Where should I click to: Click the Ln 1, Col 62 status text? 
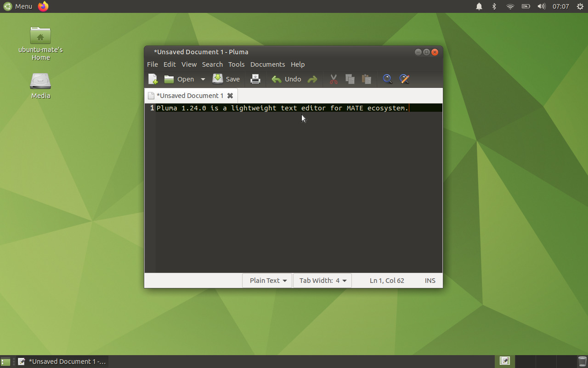(x=387, y=281)
